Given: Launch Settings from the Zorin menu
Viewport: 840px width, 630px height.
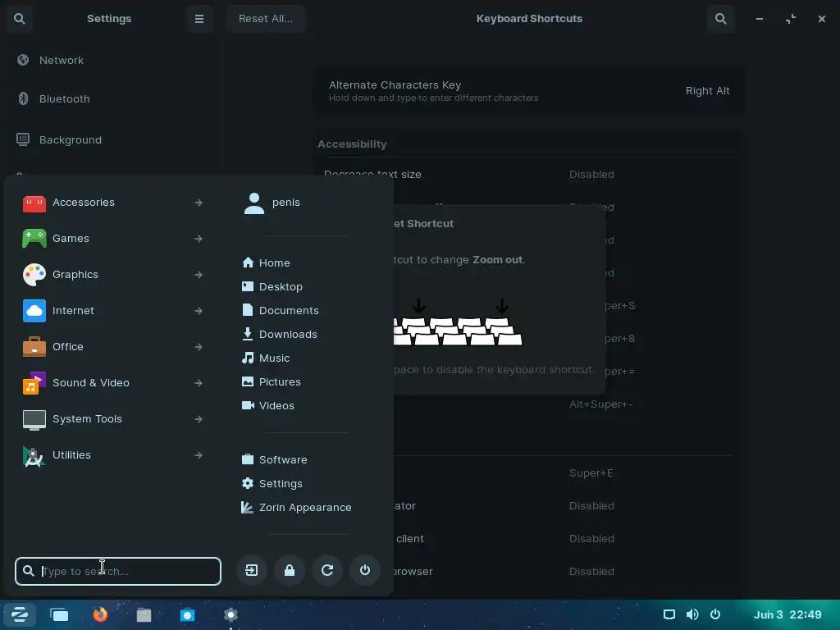Looking at the screenshot, I should point(272,483).
